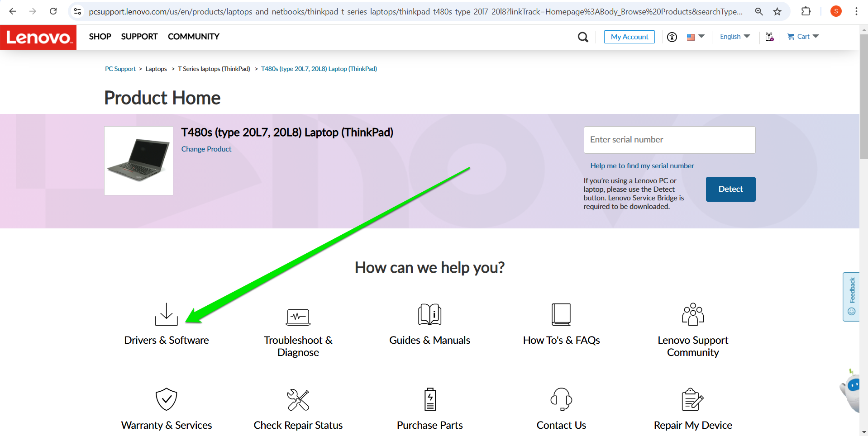This screenshot has width=868, height=436.
Task: Bookmark this page with the star icon
Action: point(777,11)
